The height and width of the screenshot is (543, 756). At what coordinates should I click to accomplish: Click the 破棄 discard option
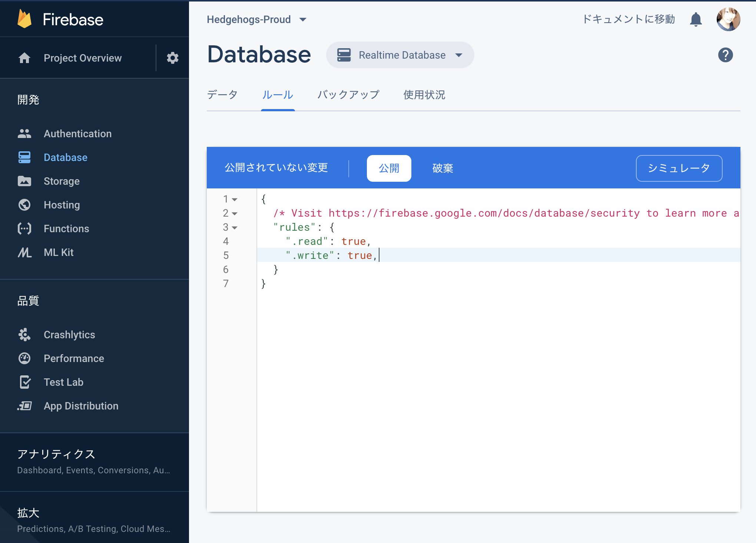442,168
